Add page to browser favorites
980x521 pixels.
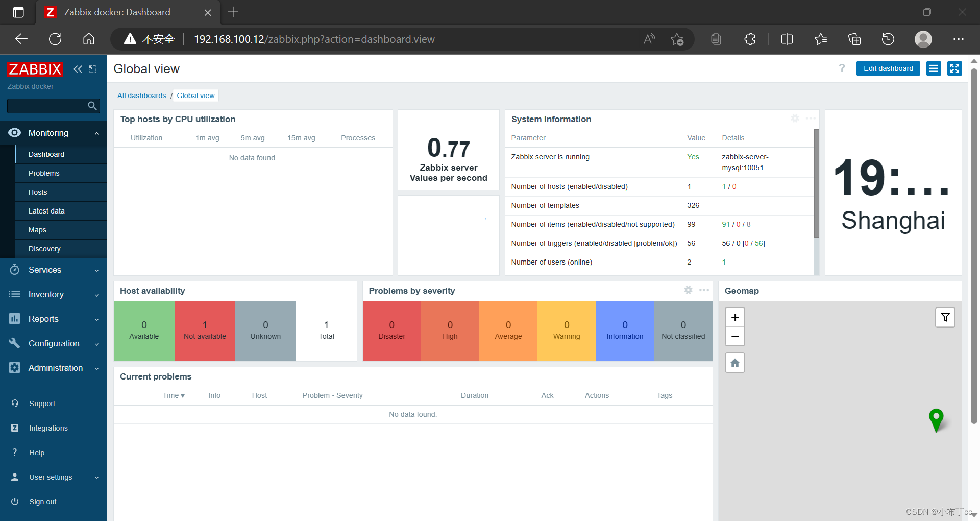pos(677,39)
